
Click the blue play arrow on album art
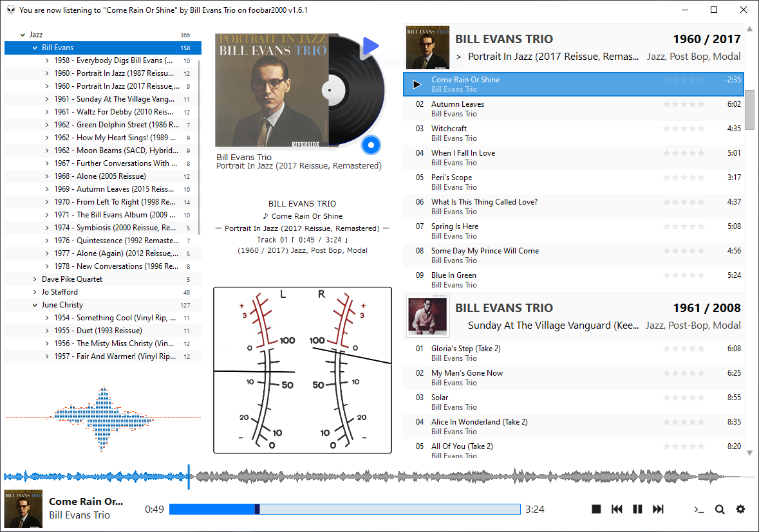click(370, 46)
